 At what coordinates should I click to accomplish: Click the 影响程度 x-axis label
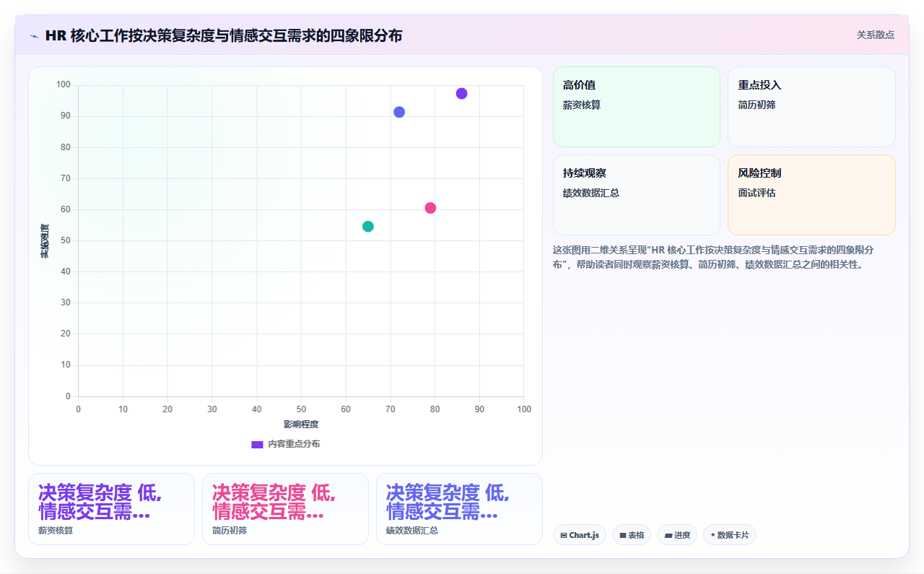pyautogui.click(x=301, y=424)
